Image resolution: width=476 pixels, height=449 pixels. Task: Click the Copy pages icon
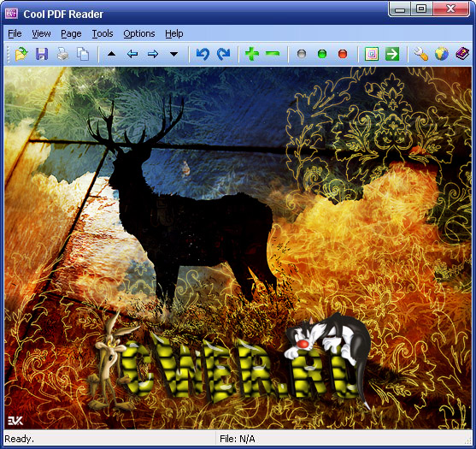pyautogui.click(x=83, y=54)
